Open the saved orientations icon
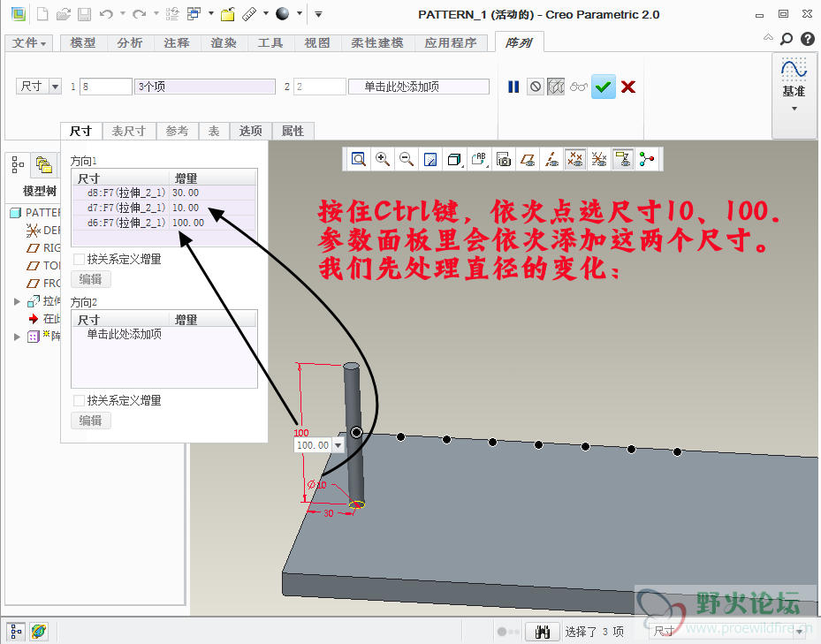The image size is (821, 644). [x=479, y=159]
